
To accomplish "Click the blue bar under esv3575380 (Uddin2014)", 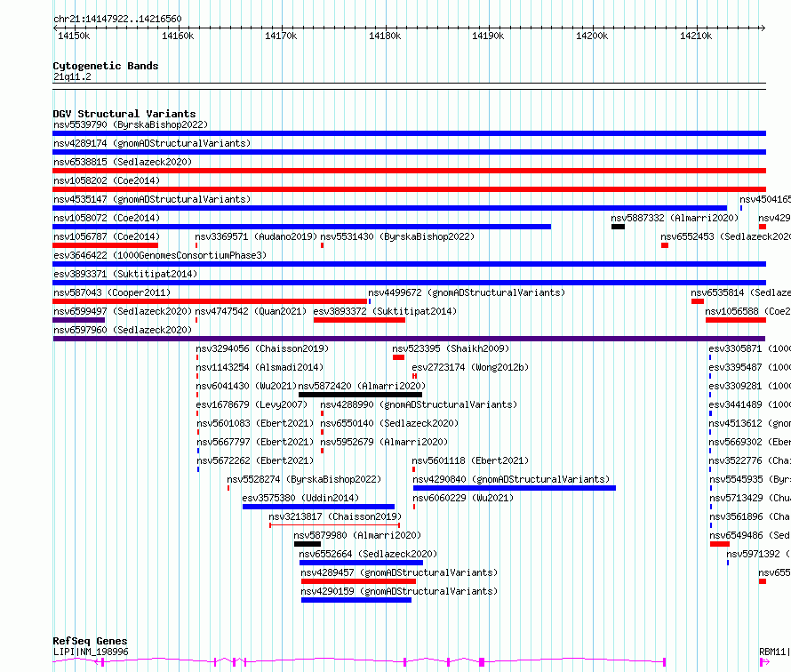I will tap(318, 507).
